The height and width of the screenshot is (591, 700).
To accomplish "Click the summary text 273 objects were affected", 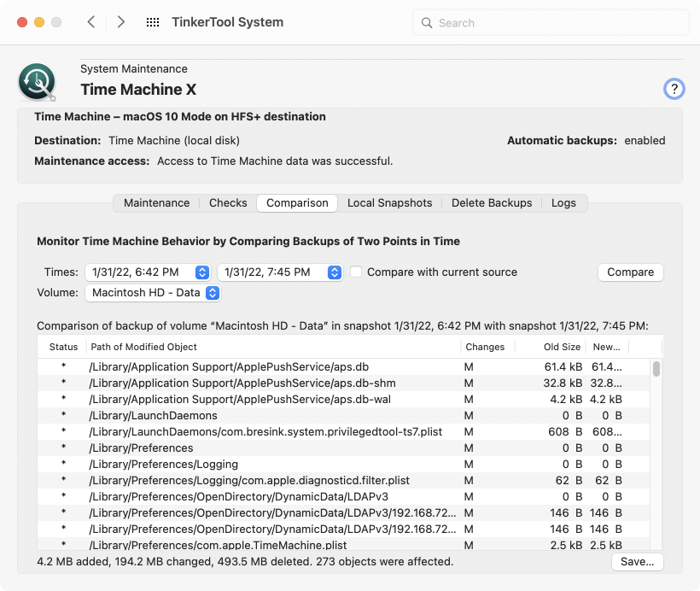I will click(x=384, y=561).
